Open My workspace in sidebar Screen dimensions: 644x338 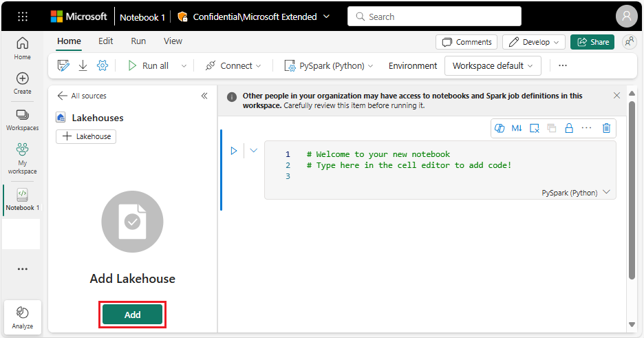22,158
